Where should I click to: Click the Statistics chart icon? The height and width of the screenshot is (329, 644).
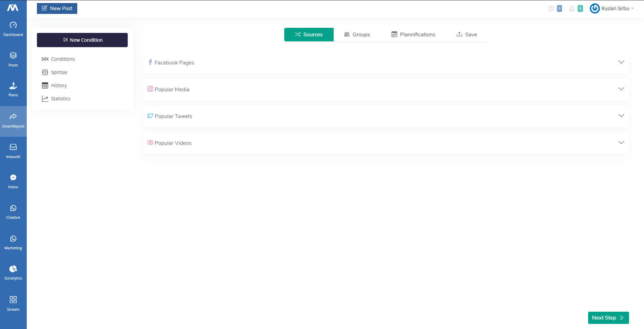pyautogui.click(x=45, y=99)
